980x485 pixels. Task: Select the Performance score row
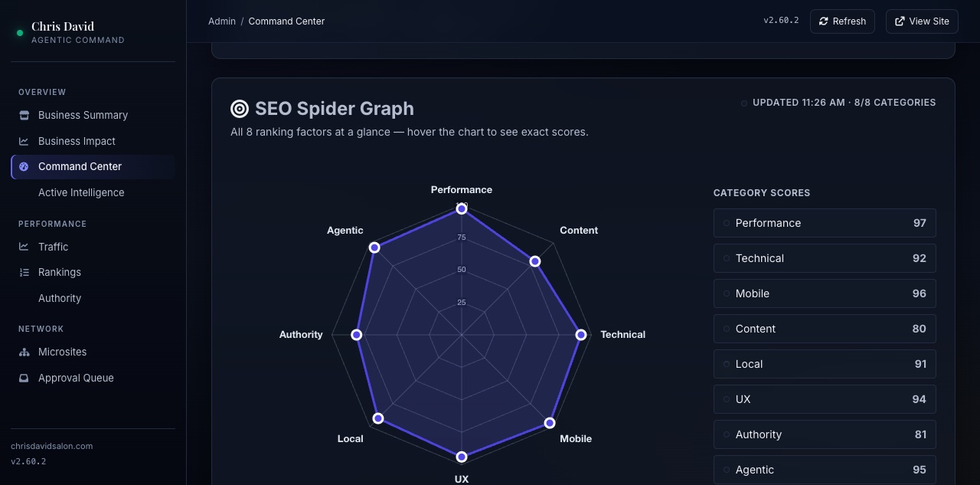tap(825, 223)
